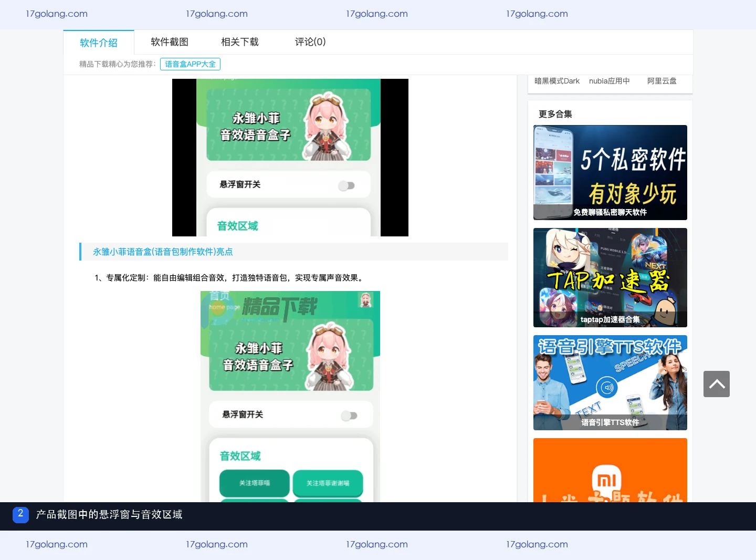
Task: Open the 免费聊骚私密聊天软件 collection thumbnail
Action: 610,172
